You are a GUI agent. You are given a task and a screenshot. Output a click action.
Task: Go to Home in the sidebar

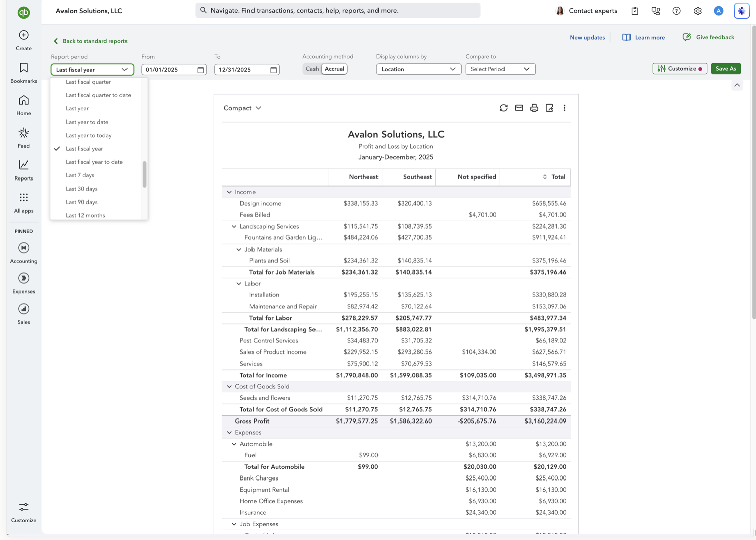tap(24, 105)
